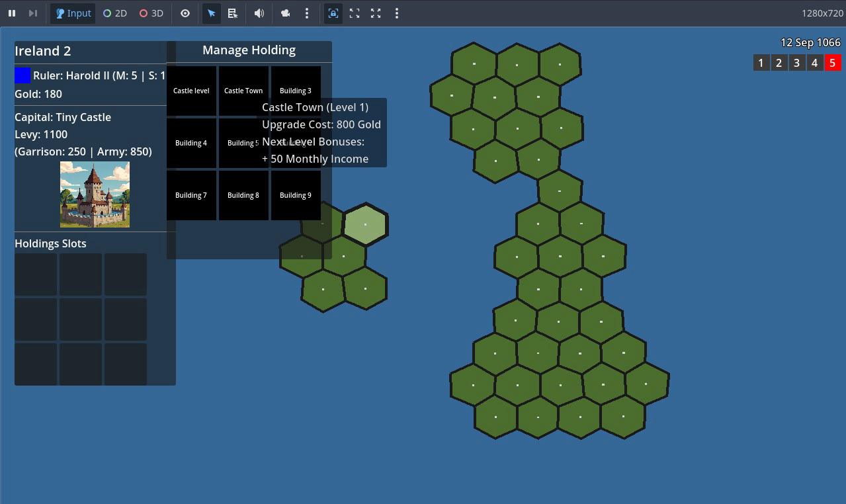The height and width of the screenshot is (504, 846).
Task: Click the Capital: Tiny Castle label
Action: (x=63, y=117)
